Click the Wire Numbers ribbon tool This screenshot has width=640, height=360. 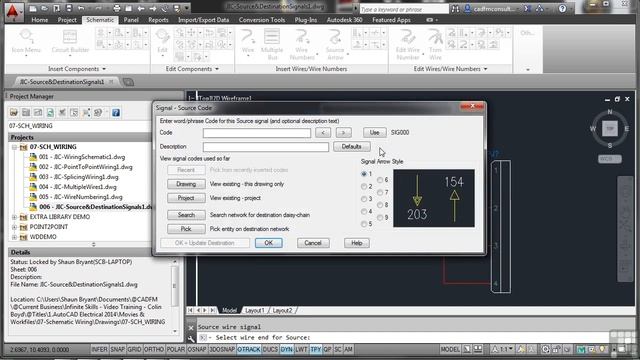[302, 44]
